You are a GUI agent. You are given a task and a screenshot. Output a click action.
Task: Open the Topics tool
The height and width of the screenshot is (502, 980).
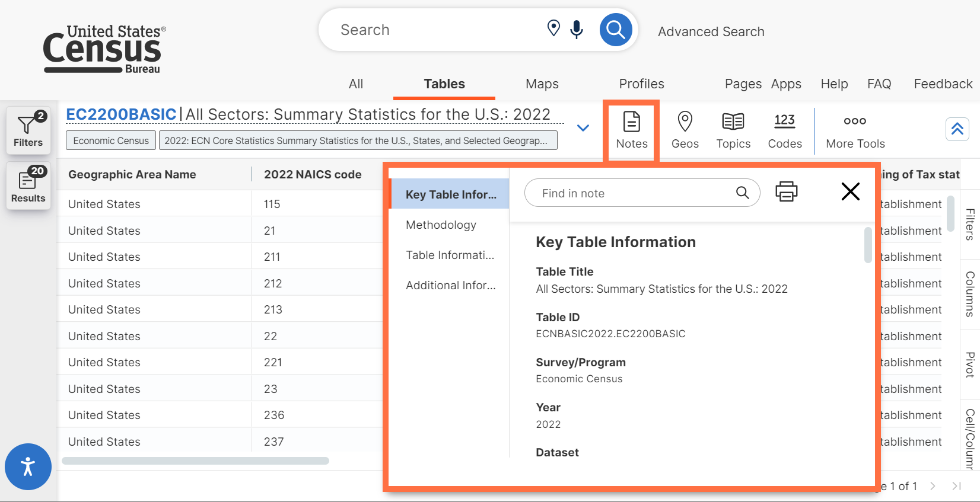click(733, 130)
